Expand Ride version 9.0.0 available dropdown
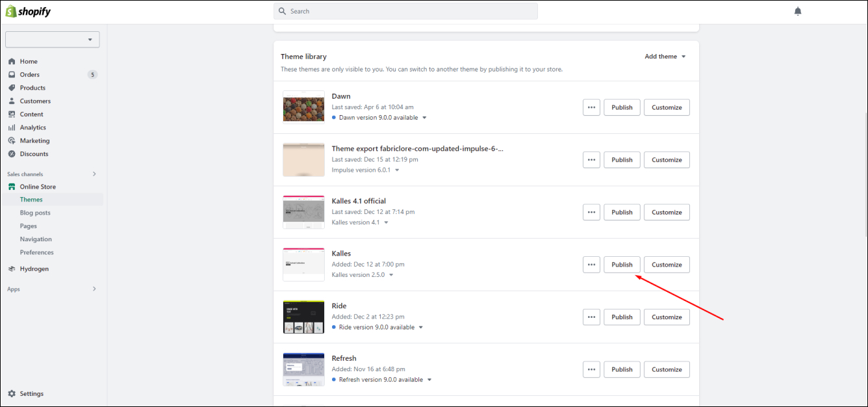 [x=420, y=327]
